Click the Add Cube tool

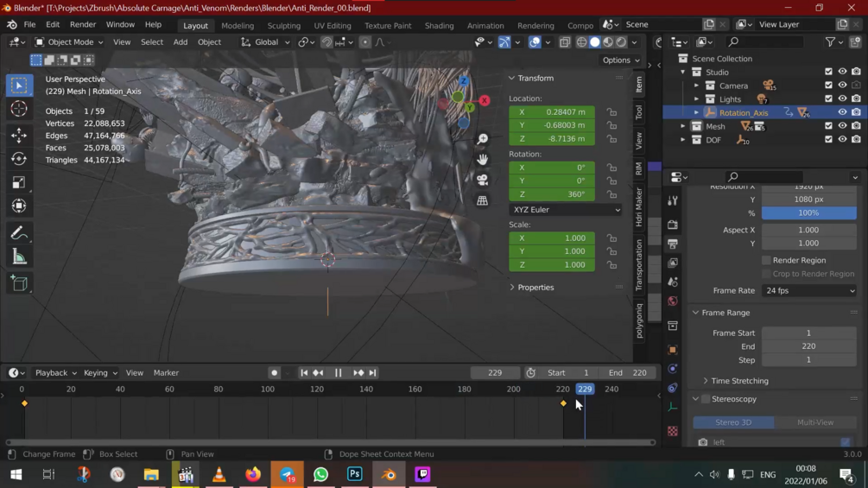pos(19,283)
